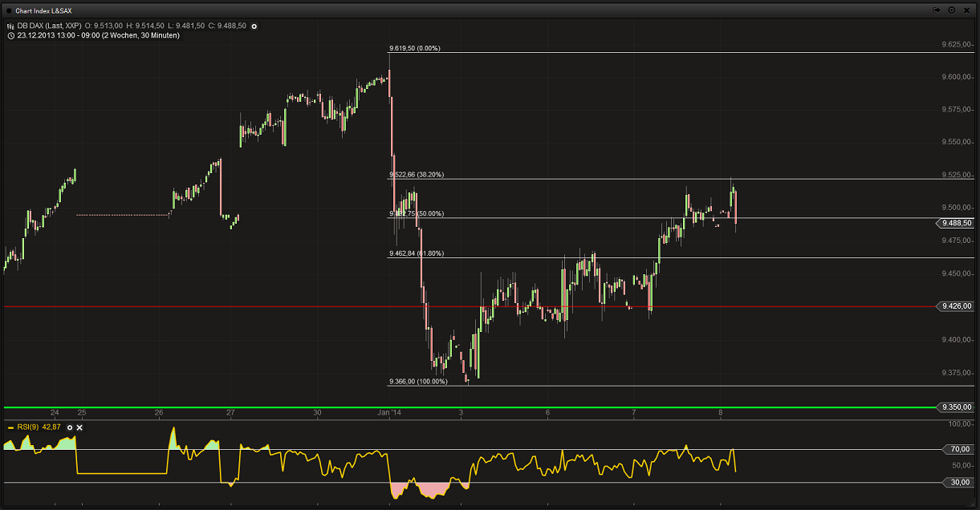Close the Chart Index L&SAX panel
This screenshot has width=980, height=510.
click(966, 10)
